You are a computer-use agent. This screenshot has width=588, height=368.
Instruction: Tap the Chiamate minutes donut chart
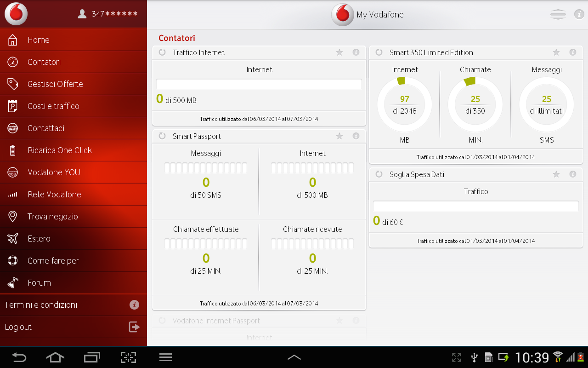pos(475,104)
